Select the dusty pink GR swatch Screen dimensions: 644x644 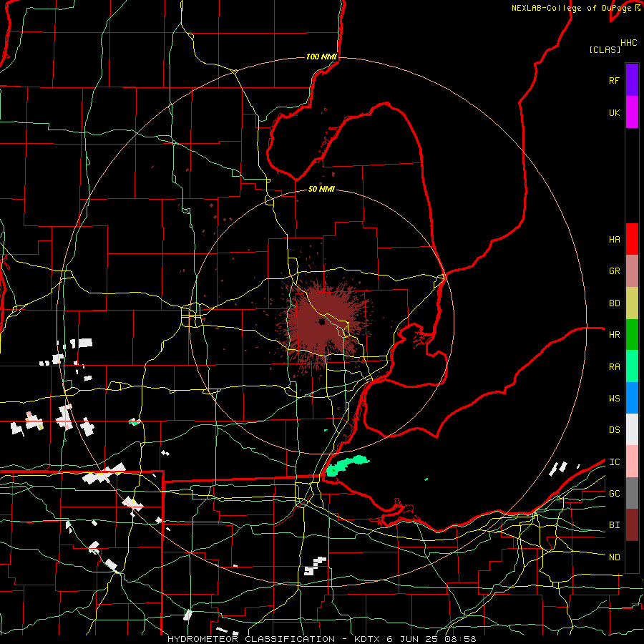(632, 271)
